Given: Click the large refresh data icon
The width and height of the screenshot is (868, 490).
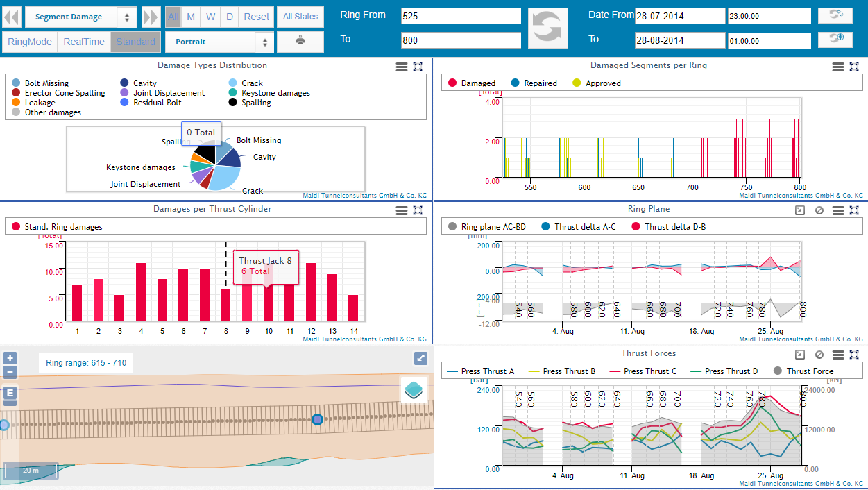Looking at the screenshot, I should (547, 28).
